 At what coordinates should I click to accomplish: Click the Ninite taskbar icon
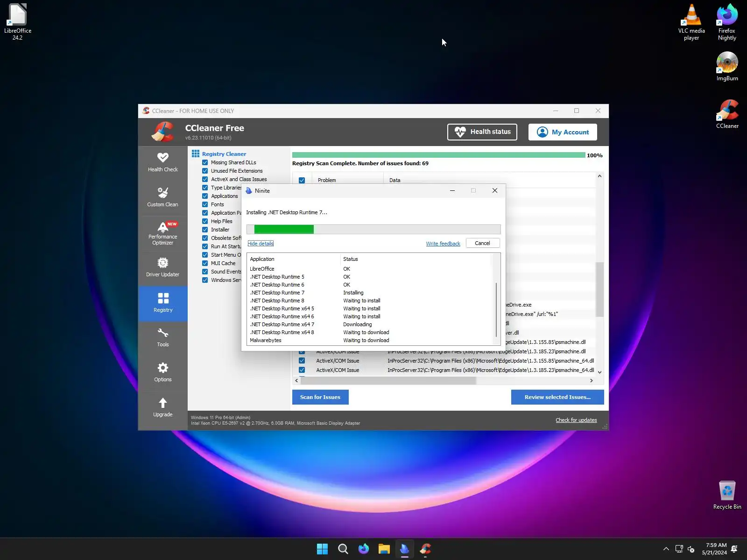pos(404,549)
